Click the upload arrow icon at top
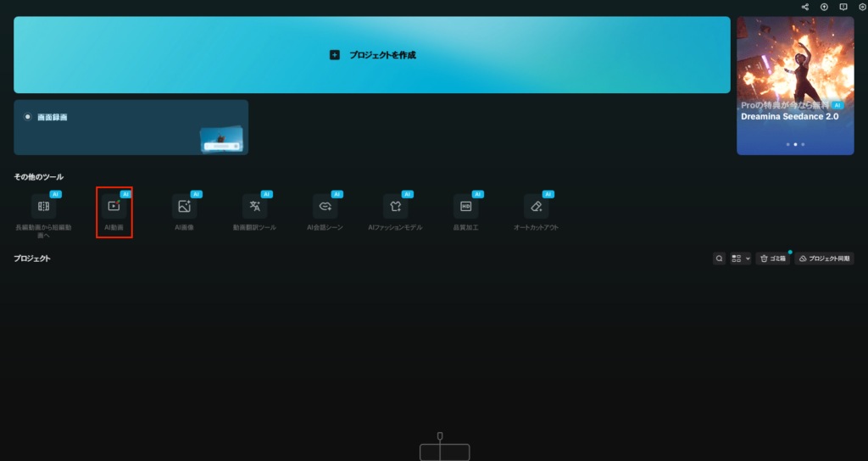Image resolution: width=868 pixels, height=461 pixels. click(x=824, y=7)
